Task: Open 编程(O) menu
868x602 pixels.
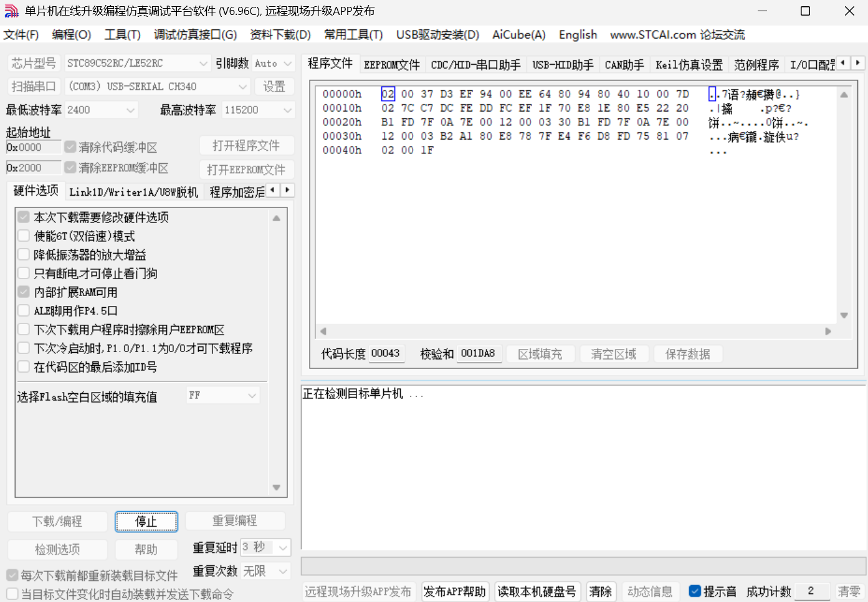Action: point(71,35)
